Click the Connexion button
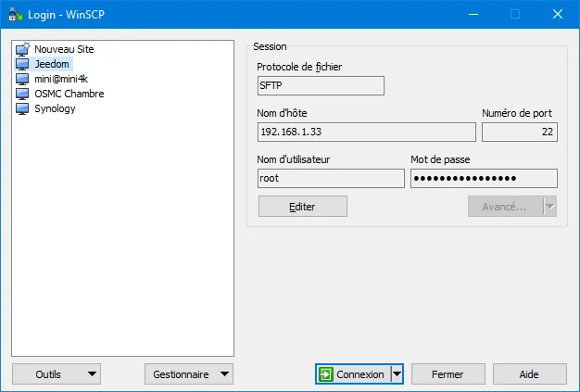The height and width of the screenshot is (392, 580). click(354, 374)
